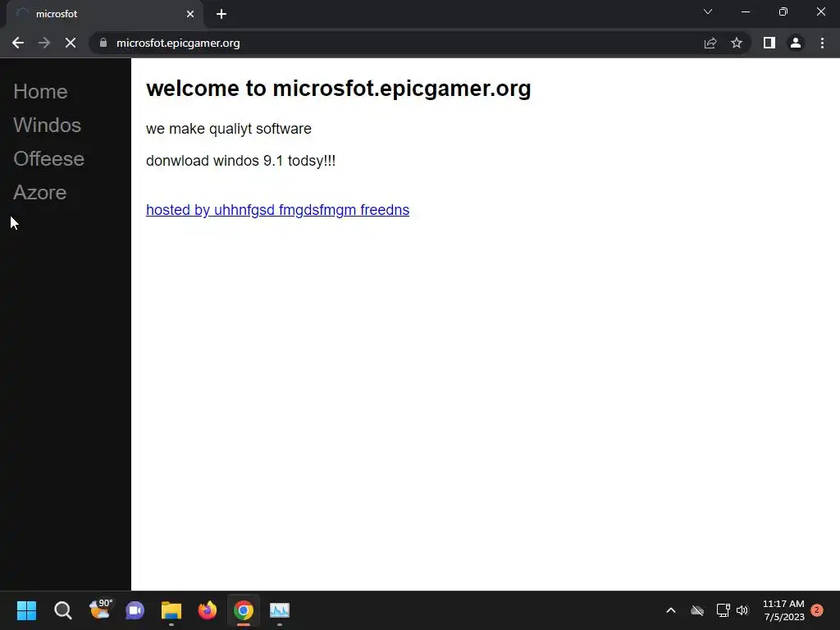Viewport: 840px width, 630px height.
Task: Click the forward navigation arrow
Action: 44,43
